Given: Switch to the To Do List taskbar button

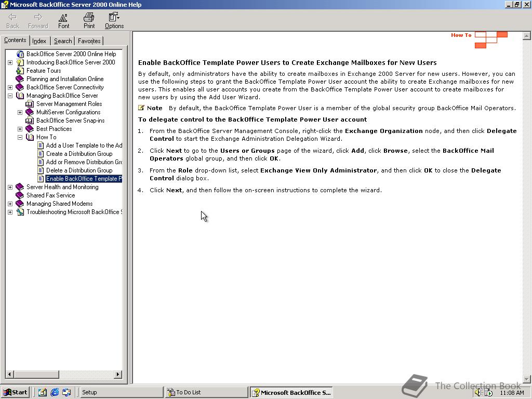Looking at the screenshot, I should click(x=207, y=392).
